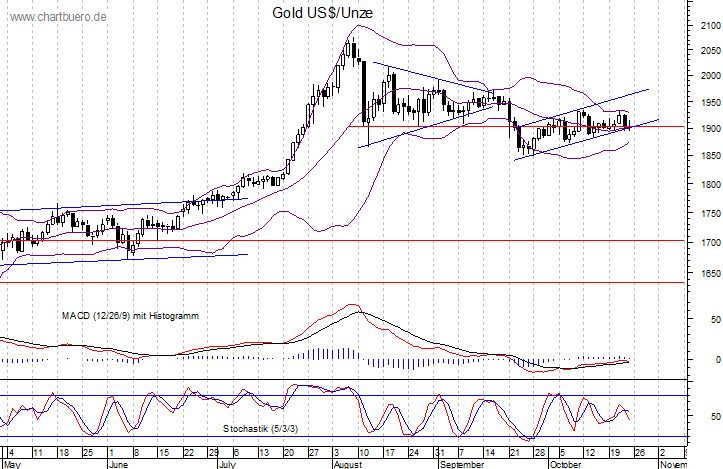Click the Stochastik axis value 50
The height and width of the screenshot is (469, 723).
pos(716,416)
